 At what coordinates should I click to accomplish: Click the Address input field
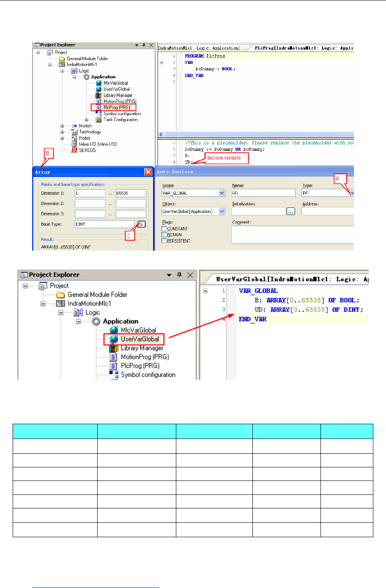pyautogui.click(x=328, y=211)
